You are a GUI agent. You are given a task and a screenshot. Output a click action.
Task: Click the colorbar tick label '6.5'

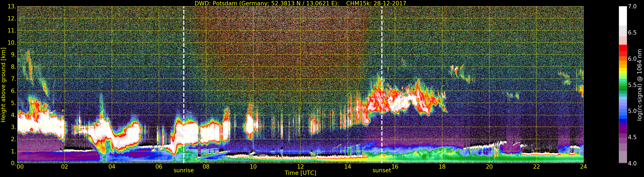pos(632,33)
